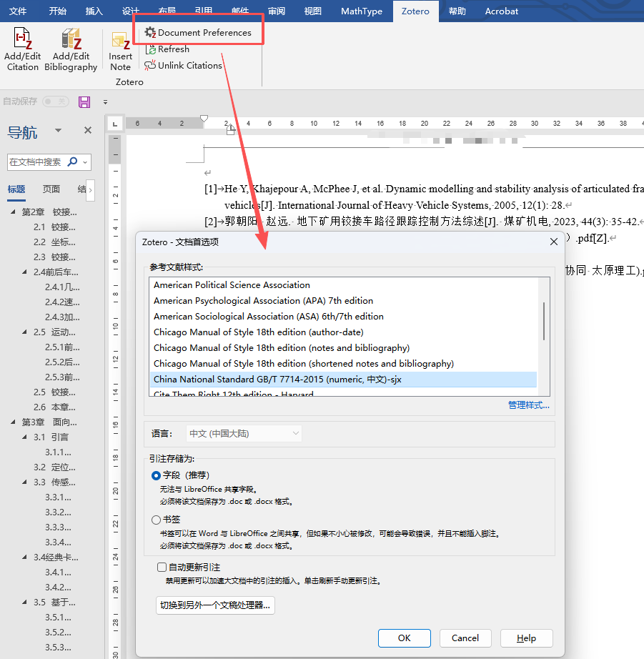Close the 导航 navigation pane
Image resolution: width=644 pixels, height=659 pixels.
coord(88,130)
